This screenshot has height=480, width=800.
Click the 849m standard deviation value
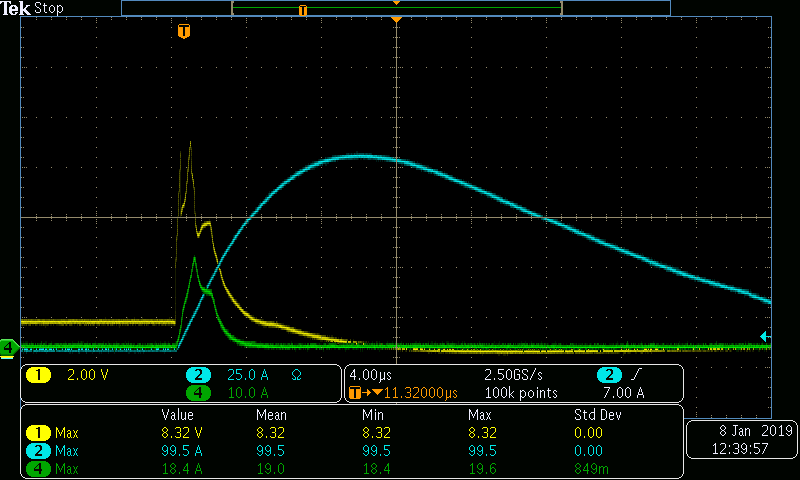[x=591, y=469]
